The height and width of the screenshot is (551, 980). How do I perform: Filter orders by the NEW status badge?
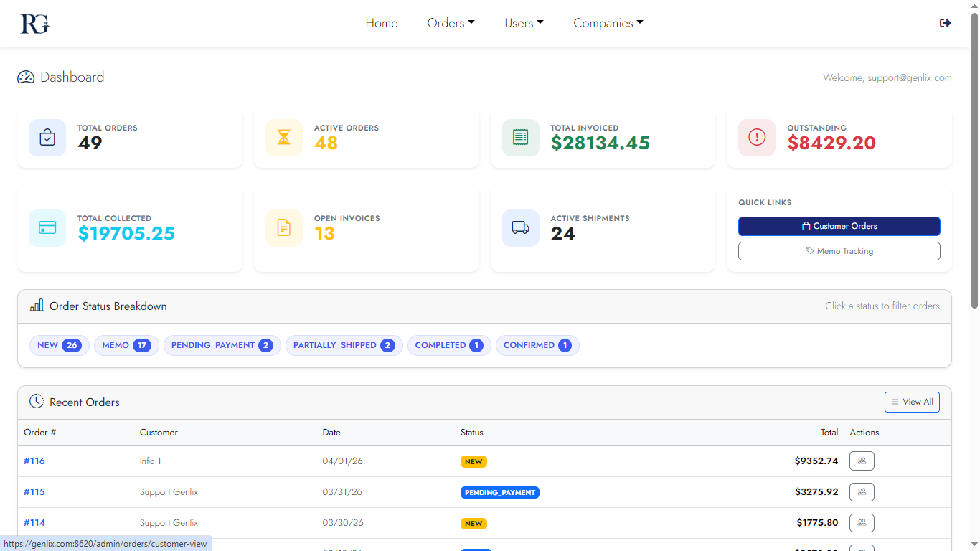coord(59,345)
